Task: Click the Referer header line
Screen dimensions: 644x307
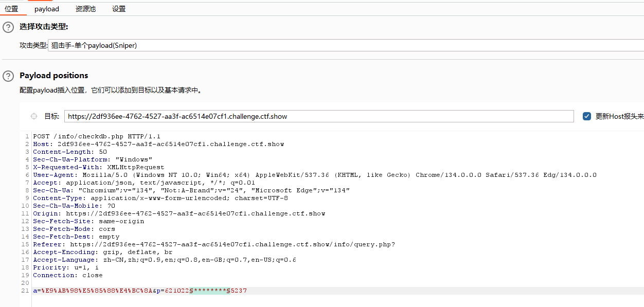Action: [x=214, y=244]
